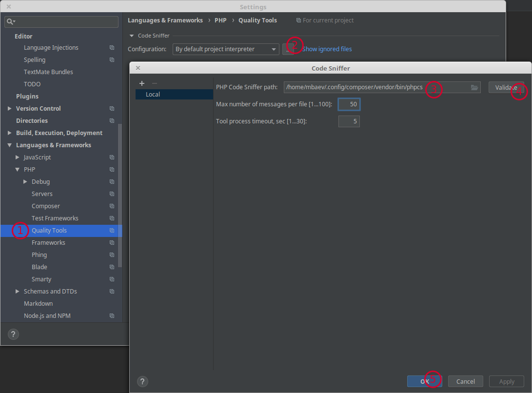
Task: Click project-level icon on Quality Tools row
Action: click(112, 231)
